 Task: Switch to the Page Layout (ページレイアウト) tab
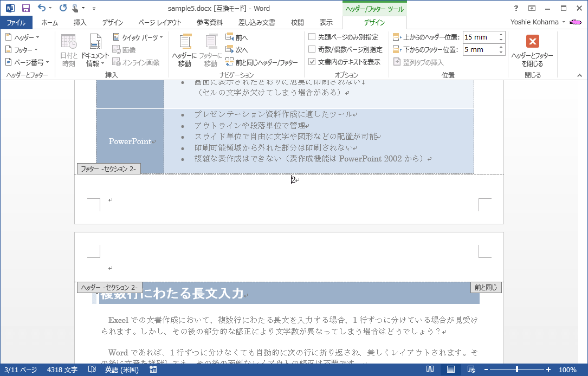(160, 23)
